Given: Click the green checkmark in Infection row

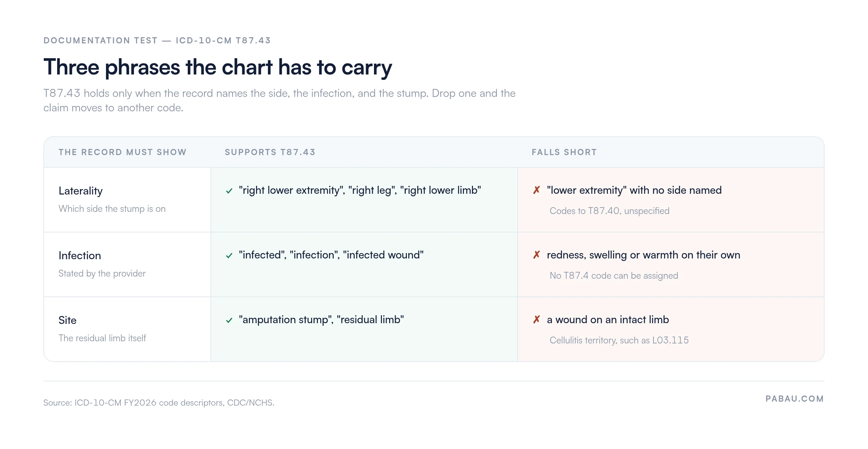Looking at the screenshot, I should (x=229, y=256).
